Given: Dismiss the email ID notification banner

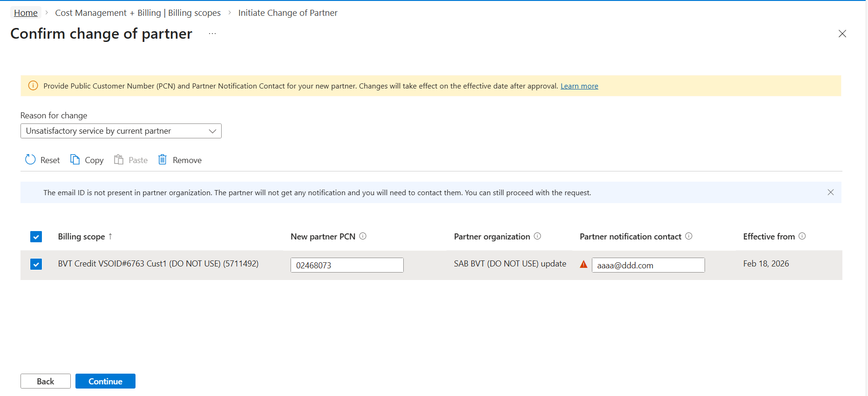Looking at the screenshot, I should point(830,192).
